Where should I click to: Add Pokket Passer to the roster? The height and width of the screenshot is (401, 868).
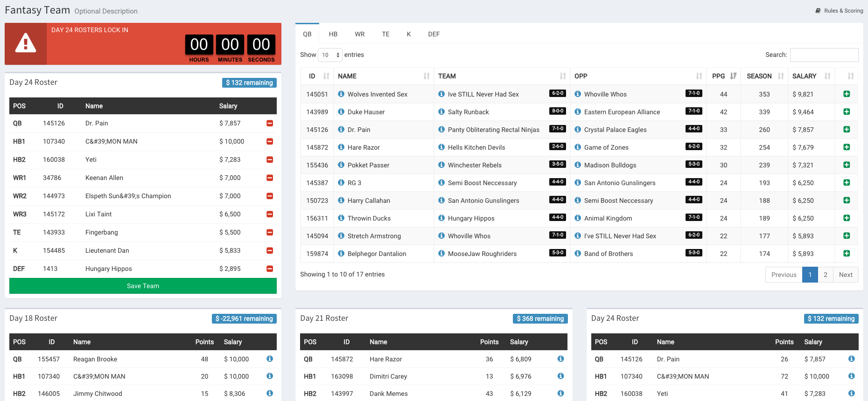(x=847, y=165)
